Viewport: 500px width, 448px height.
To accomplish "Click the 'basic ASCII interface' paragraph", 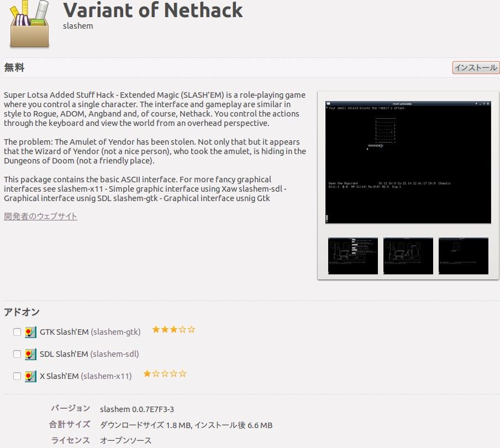I will click(145, 189).
